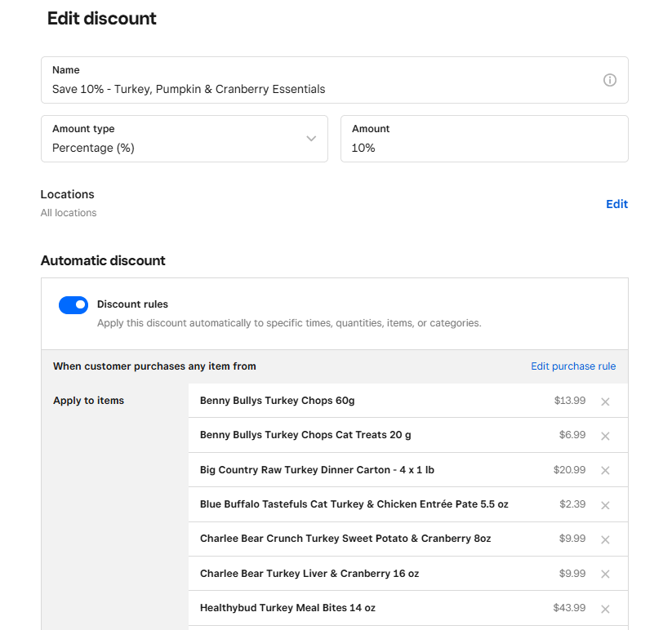Click the Discount rules label
Image resolution: width=672 pixels, height=630 pixels.
(132, 304)
